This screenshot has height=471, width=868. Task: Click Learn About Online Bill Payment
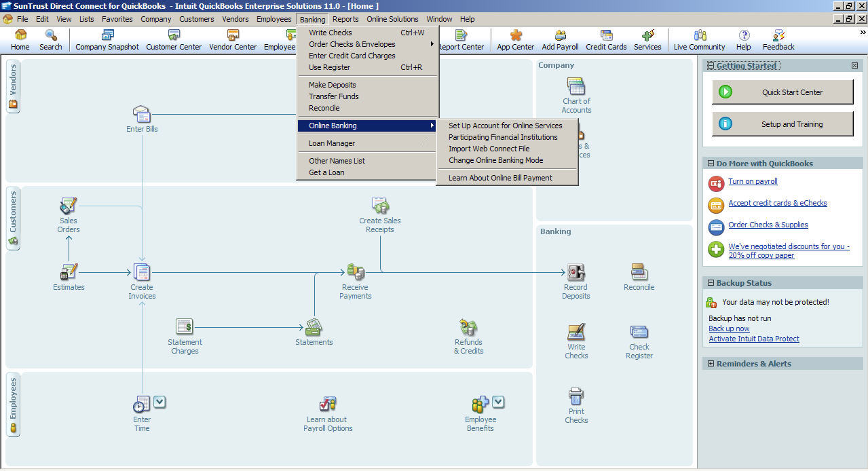(507, 178)
